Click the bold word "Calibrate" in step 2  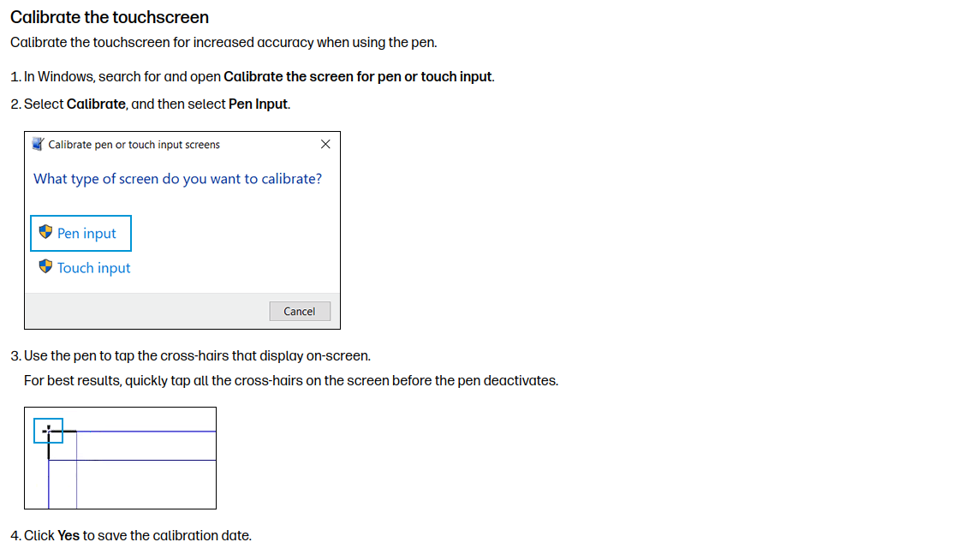pos(96,104)
